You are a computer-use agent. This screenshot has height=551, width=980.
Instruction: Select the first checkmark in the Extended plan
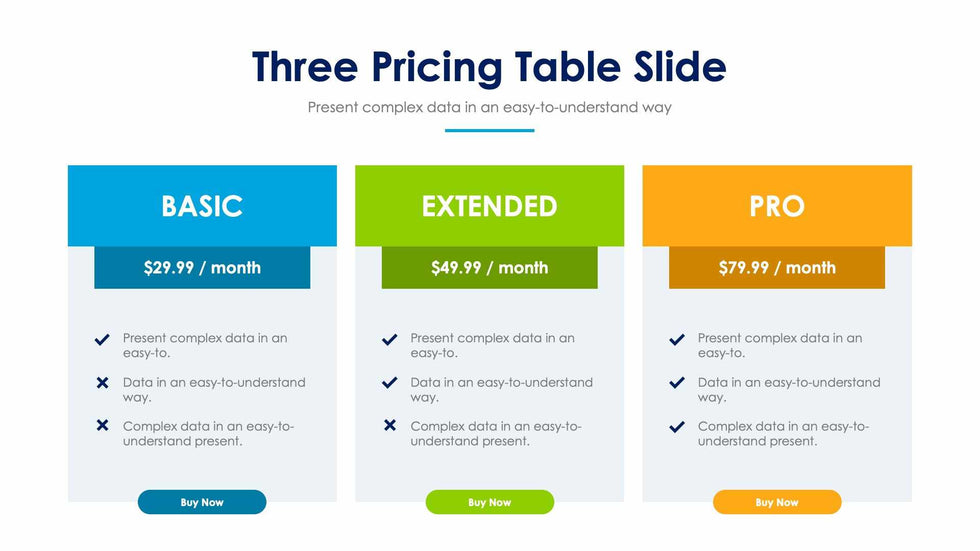[x=390, y=340]
